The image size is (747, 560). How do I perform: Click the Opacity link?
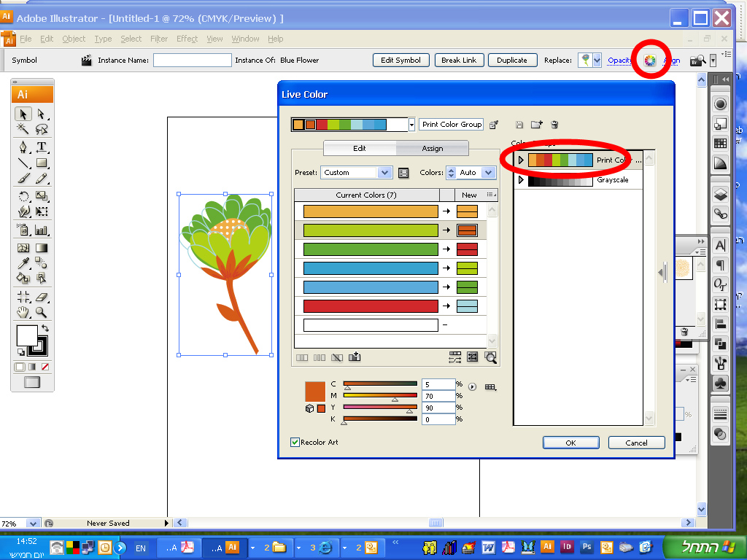(x=619, y=61)
